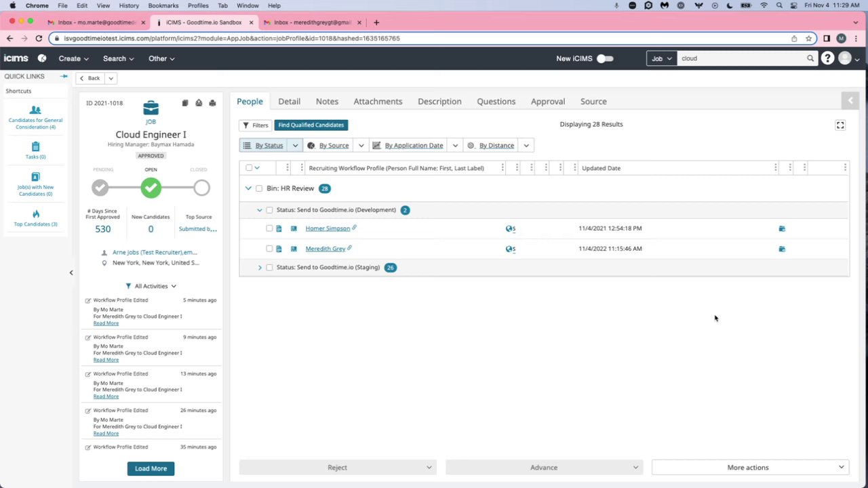Open the Homer Simpson candidate link
This screenshot has height=488, width=868.
pos(328,228)
